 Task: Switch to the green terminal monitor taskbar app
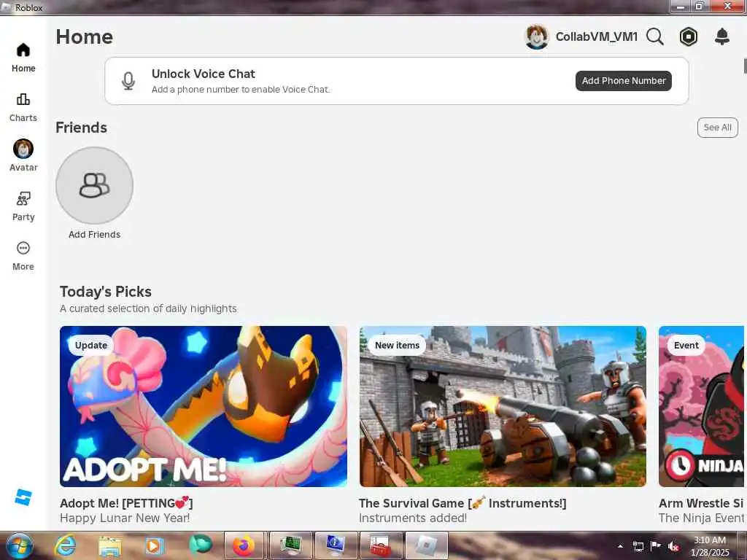[290, 545]
